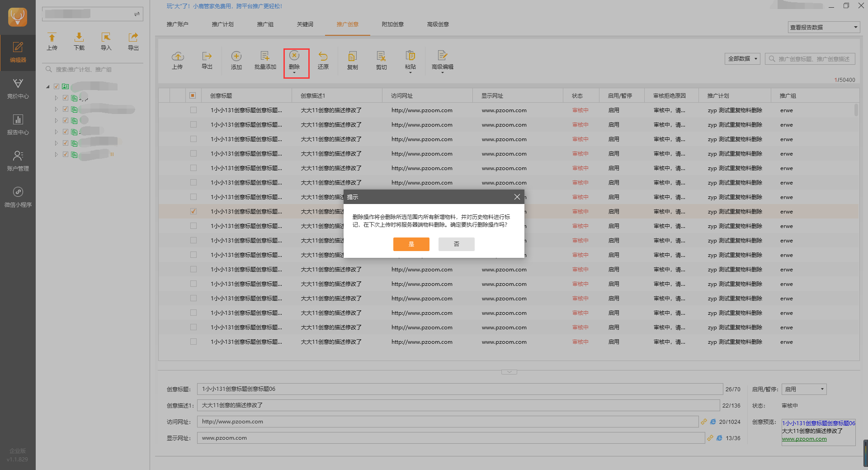
Task: Click the toolbar 导出 export icon
Action: point(207,56)
